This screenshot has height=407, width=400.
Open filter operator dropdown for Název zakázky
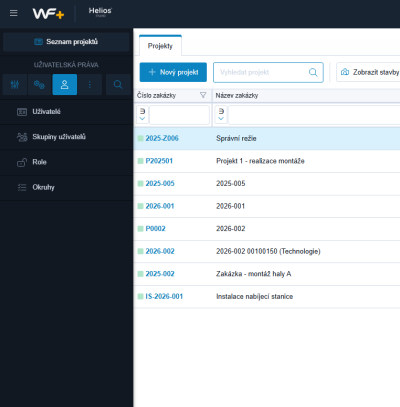coord(221,115)
